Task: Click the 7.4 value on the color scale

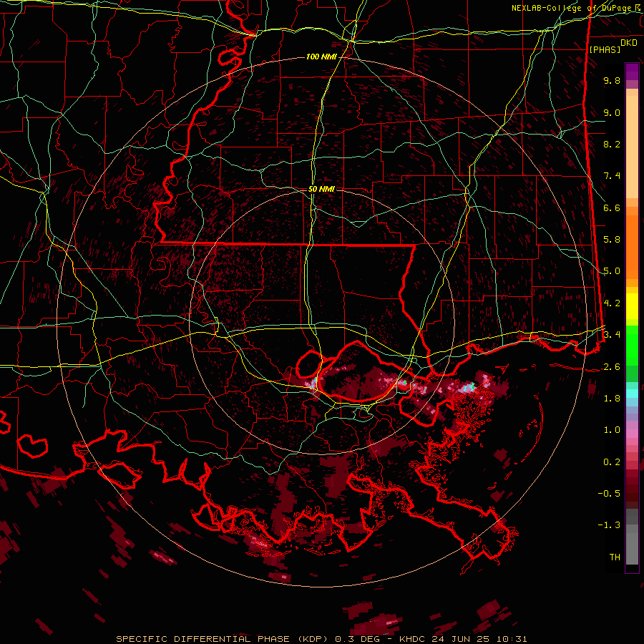Action: point(612,176)
